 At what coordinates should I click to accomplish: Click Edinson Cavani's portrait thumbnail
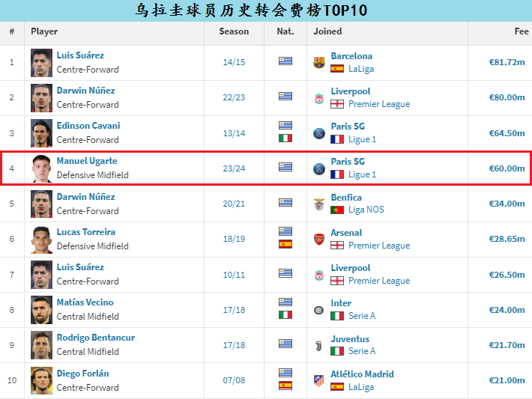[41, 133]
